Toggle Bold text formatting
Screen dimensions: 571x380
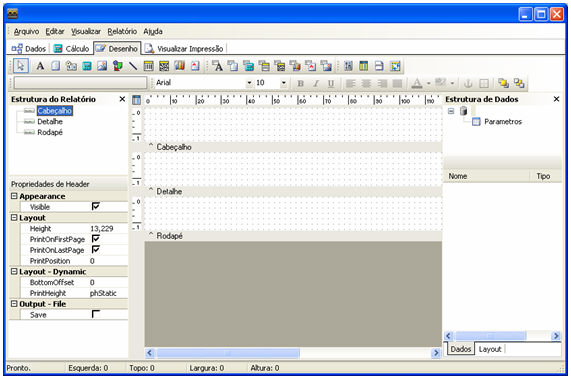(300, 83)
